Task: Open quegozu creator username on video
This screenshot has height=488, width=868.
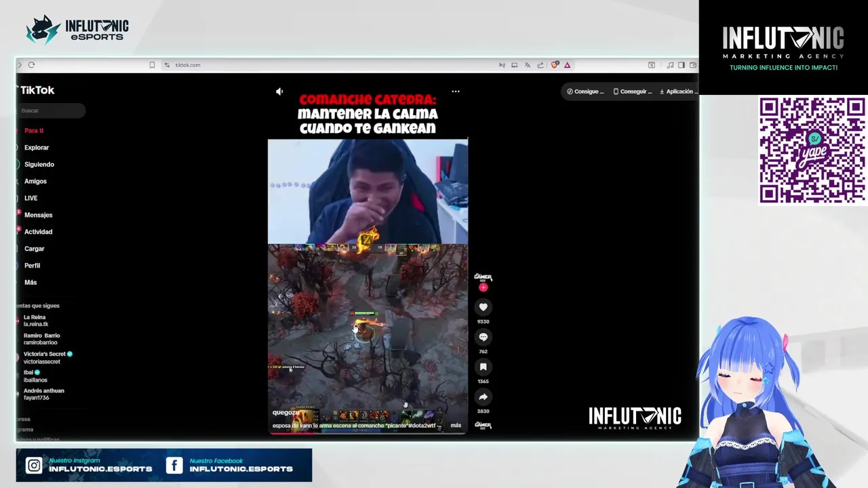Action: point(285,412)
